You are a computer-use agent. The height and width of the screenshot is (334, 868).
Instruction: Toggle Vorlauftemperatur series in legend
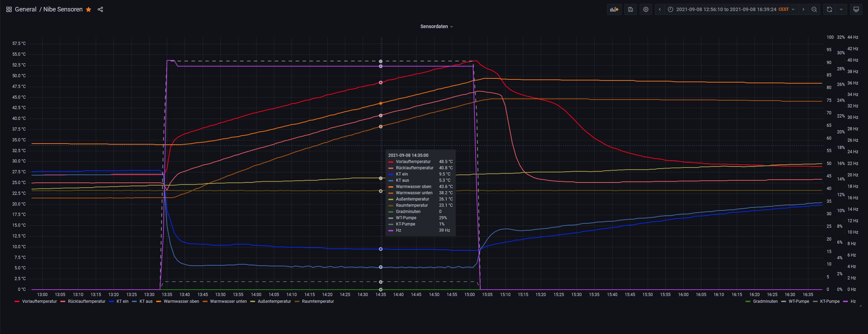tap(39, 301)
